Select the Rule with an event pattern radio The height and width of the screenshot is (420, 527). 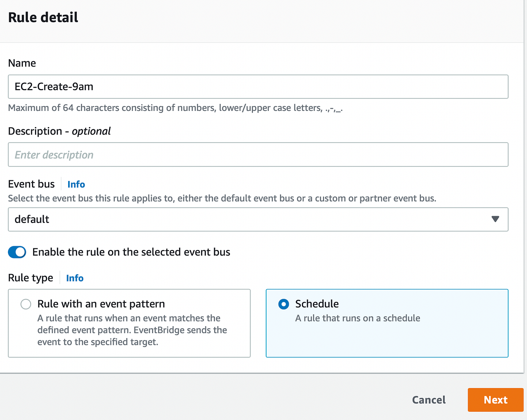coord(26,304)
